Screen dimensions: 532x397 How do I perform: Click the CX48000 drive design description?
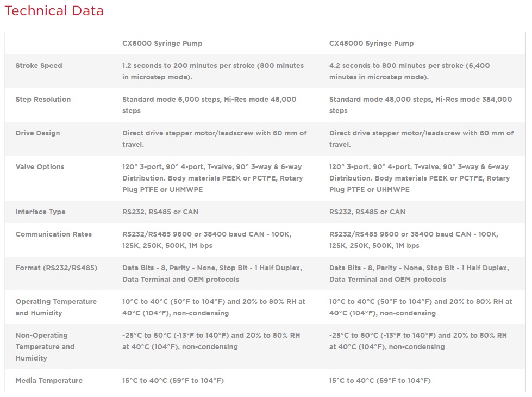click(x=421, y=139)
